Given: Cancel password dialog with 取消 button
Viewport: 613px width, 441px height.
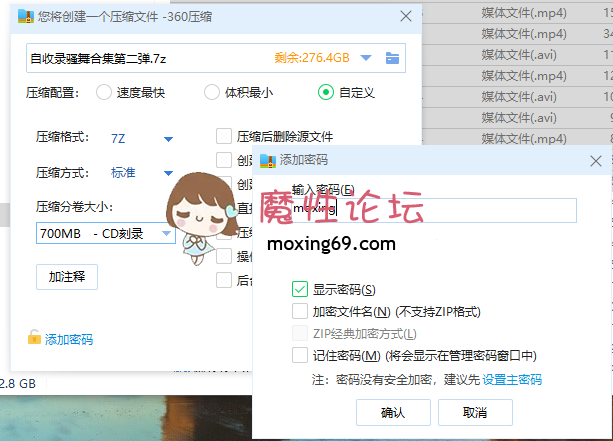Looking at the screenshot, I should 475,412.
